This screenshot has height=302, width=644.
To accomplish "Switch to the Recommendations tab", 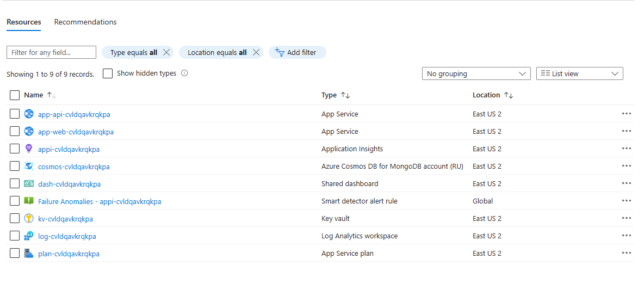I will click(85, 22).
